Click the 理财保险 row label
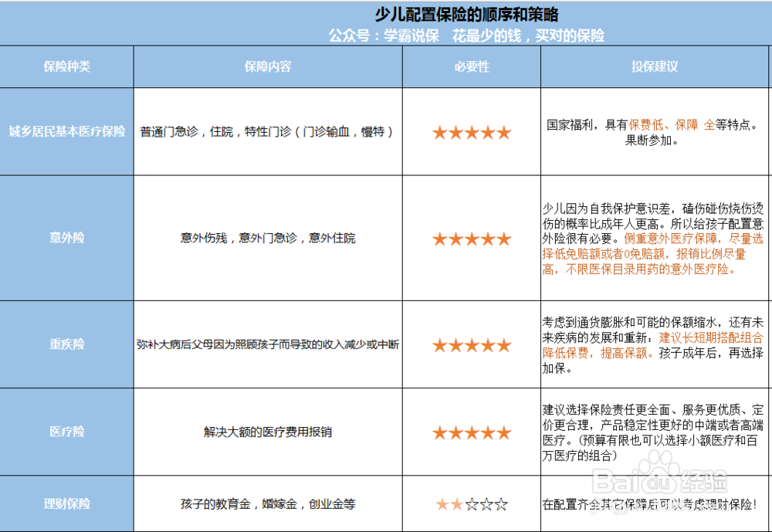Viewport: 772px width, 532px height. pos(67,504)
